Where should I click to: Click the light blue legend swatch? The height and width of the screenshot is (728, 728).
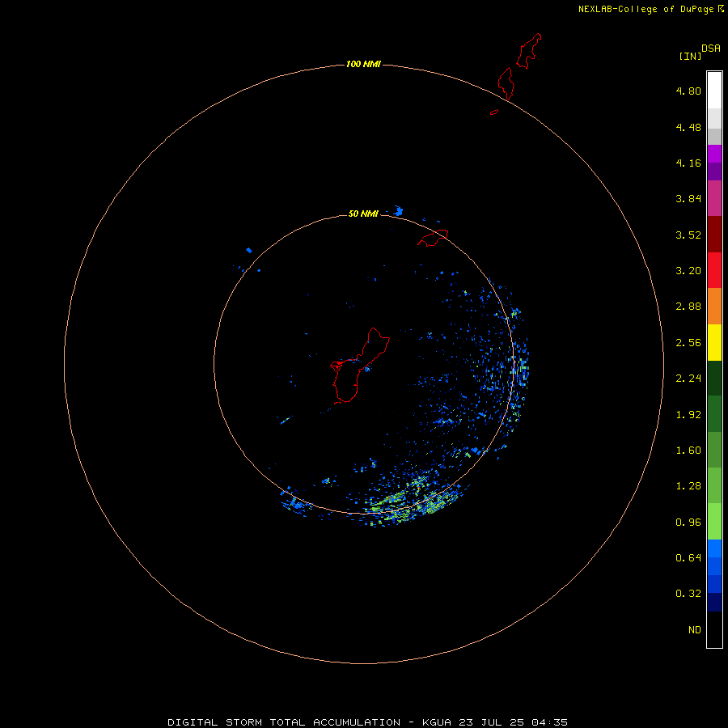click(x=714, y=548)
